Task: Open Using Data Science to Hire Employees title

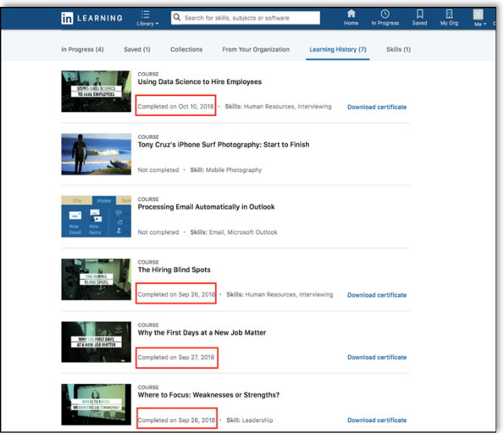Action: point(200,81)
